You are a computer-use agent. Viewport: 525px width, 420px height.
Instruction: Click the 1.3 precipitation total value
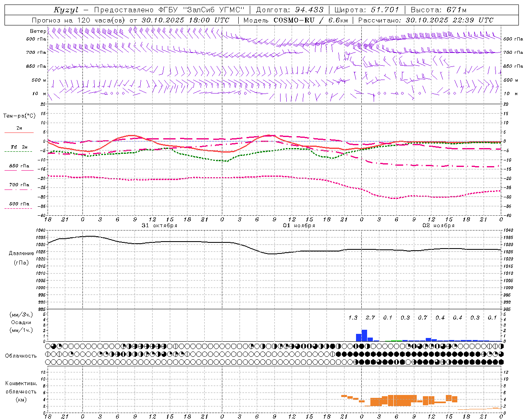click(x=353, y=318)
